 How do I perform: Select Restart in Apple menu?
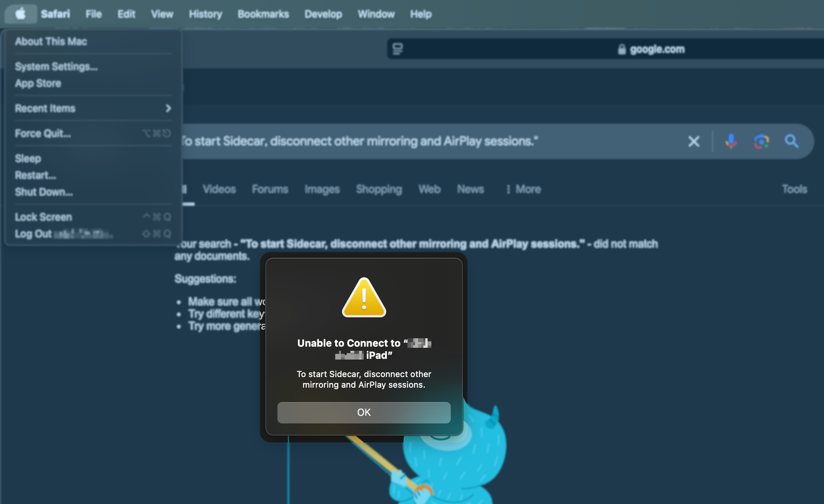[x=93, y=175]
